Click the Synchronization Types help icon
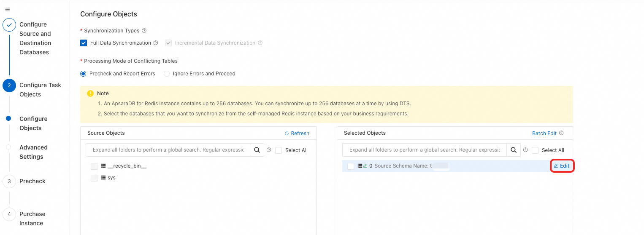This screenshot has width=644, height=235. click(144, 31)
